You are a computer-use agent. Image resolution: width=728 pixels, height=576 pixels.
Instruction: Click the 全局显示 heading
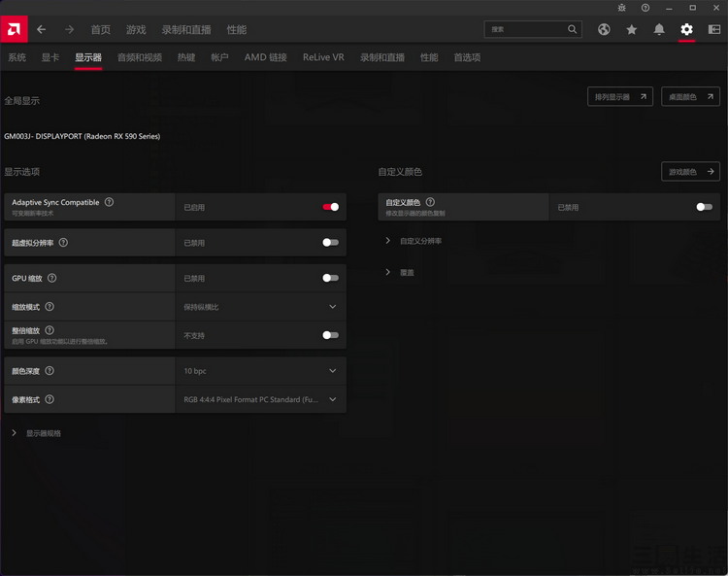coord(21,101)
